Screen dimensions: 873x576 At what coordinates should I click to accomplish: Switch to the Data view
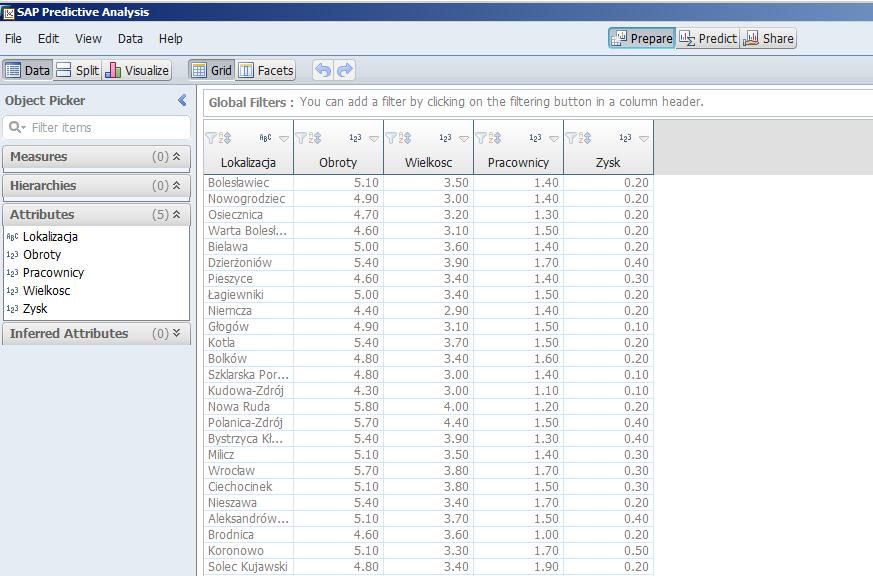[27, 70]
